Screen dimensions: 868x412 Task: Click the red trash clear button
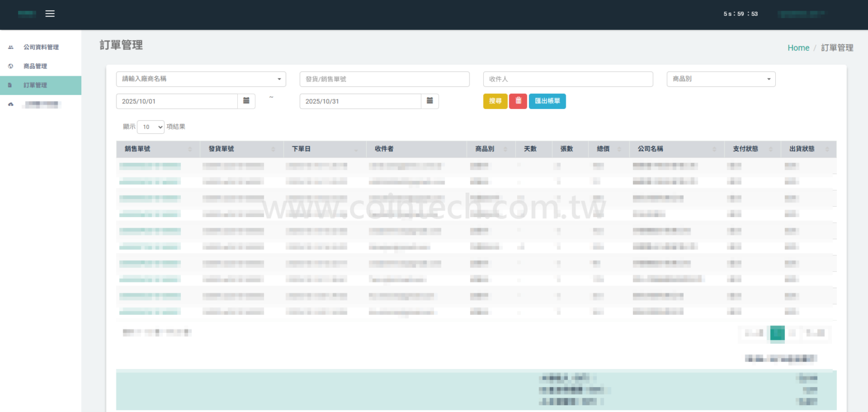518,101
